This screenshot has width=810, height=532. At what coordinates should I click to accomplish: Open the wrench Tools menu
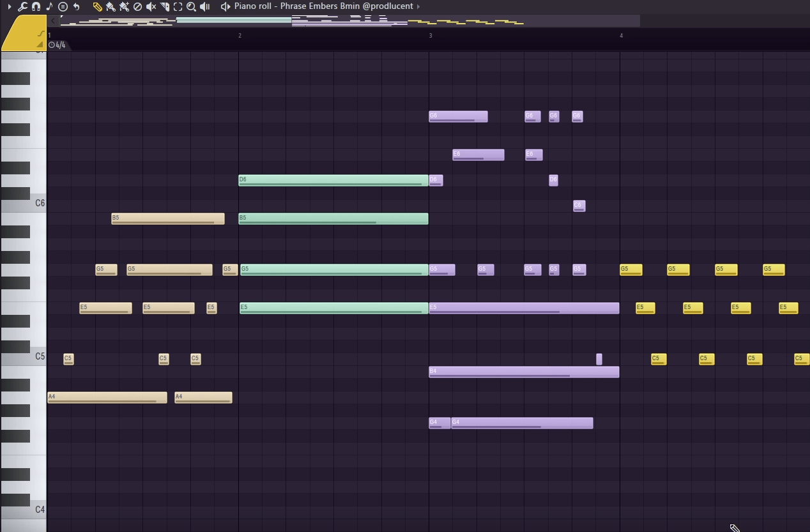pyautogui.click(x=22, y=6)
